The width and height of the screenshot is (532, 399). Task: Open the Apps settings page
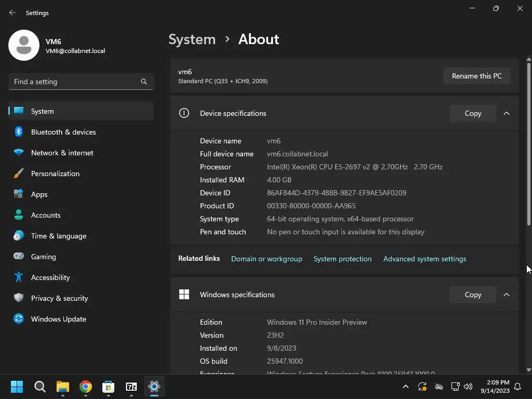(81, 194)
